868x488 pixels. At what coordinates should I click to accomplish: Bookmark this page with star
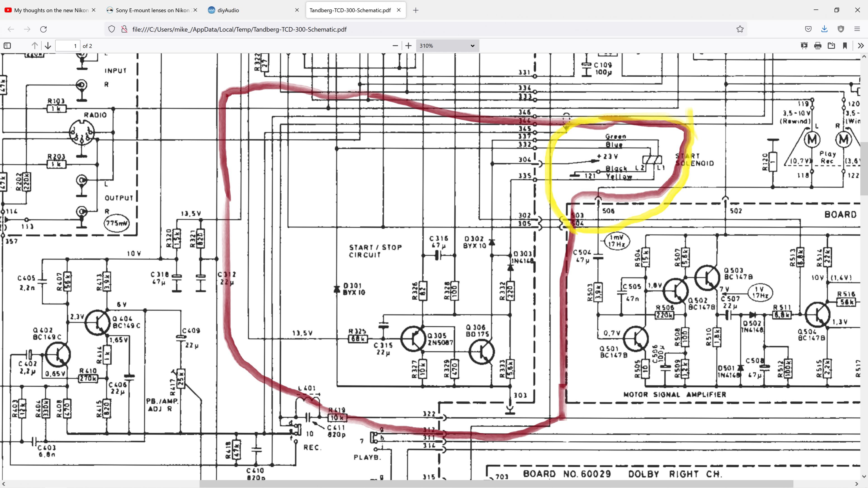coord(740,29)
